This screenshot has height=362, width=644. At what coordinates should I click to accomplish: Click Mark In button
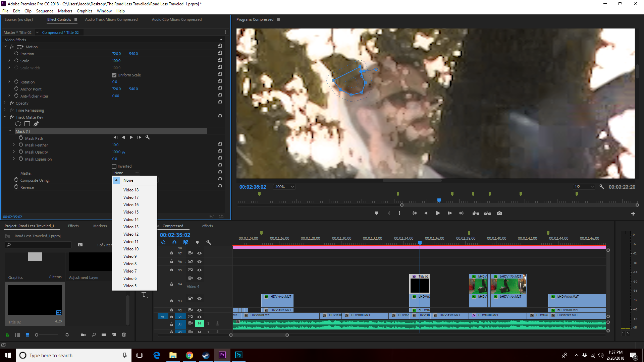click(389, 213)
